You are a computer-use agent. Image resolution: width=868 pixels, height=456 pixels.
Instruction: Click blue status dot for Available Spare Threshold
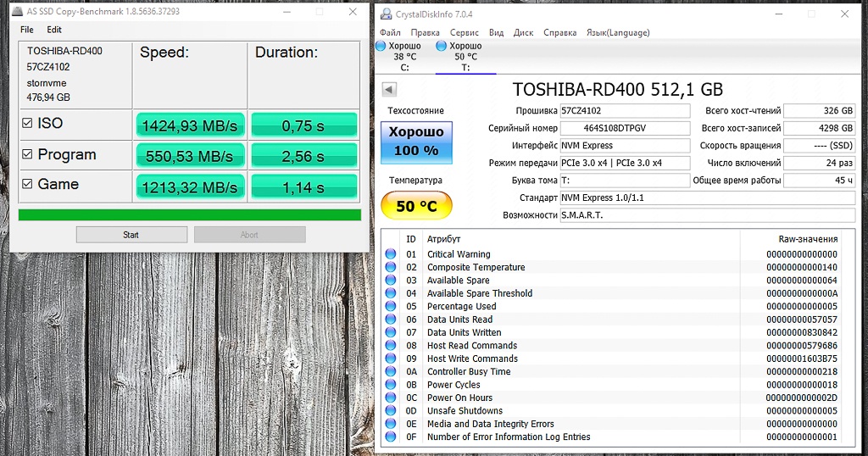391,293
